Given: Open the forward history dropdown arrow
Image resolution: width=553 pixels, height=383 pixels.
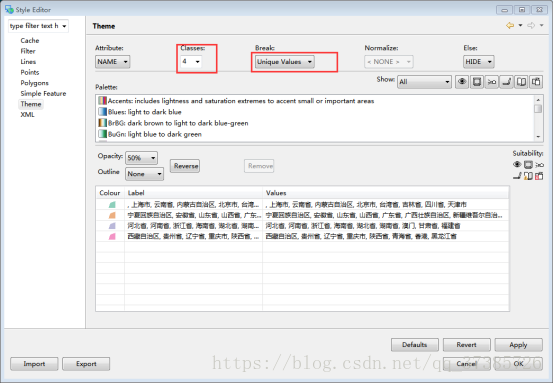Looking at the screenshot, I should (541, 25).
